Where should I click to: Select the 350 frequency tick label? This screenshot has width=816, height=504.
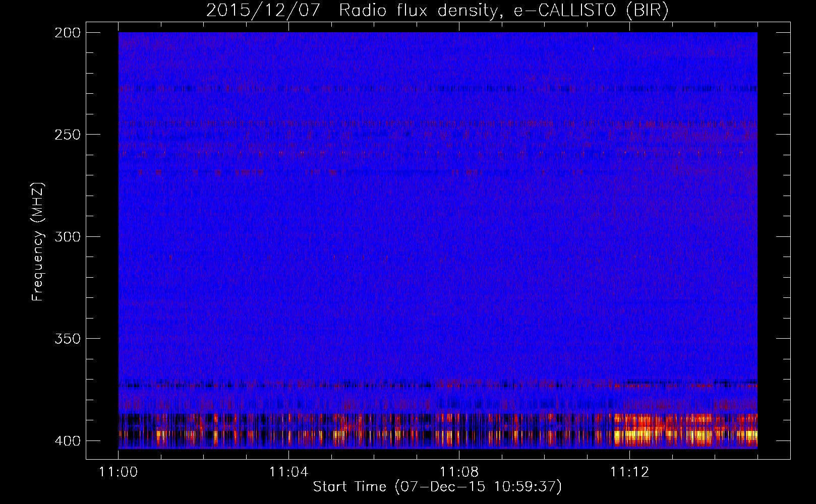[x=67, y=339]
